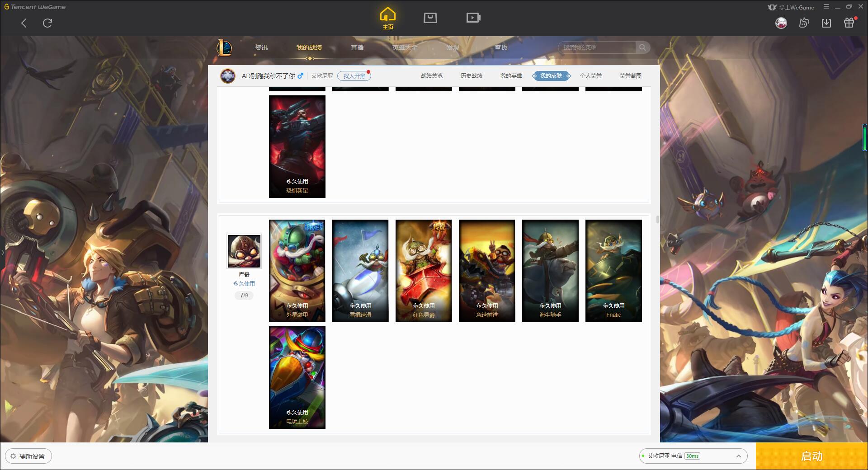Image resolution: width=868 pixels, height=470 pixels.
Task: Open the 外星装甲 skin card
Action: tap(297, 271)
